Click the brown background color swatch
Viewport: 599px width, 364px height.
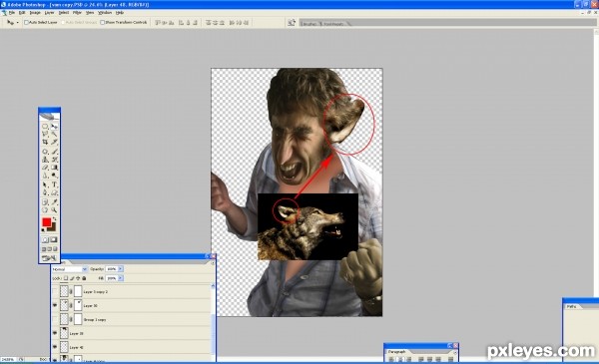52,227
